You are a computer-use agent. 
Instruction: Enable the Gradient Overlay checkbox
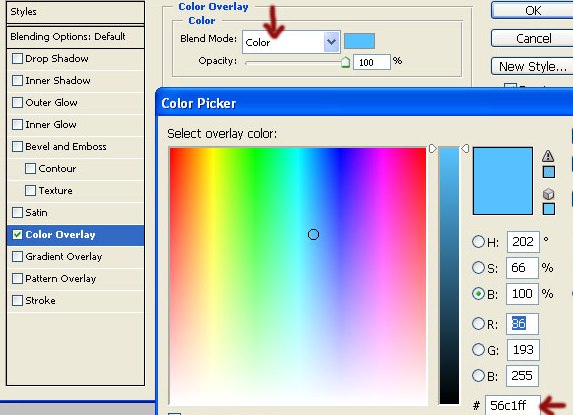(17, 256)
